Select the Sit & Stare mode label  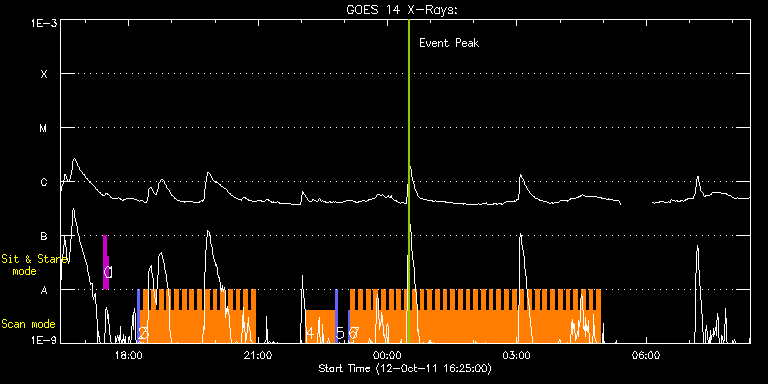[34, 264]
